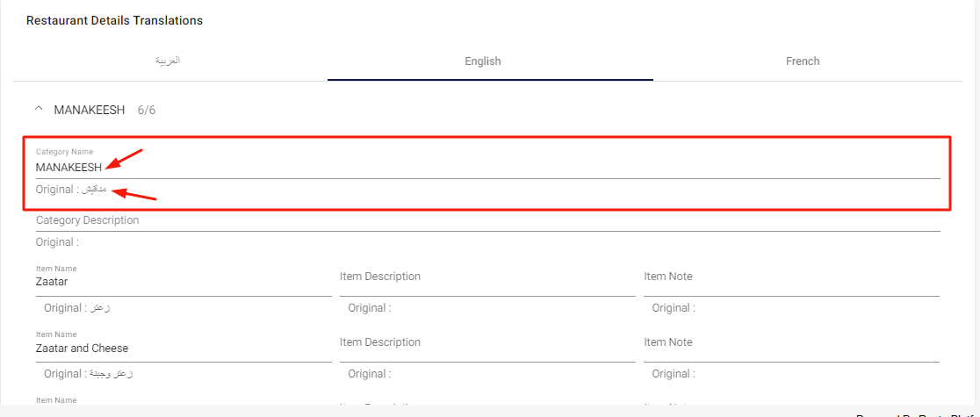This screenshot has width=980, height=417.
Task: Collapse the MANAKEESH section chevron
Action: coord(38,110)
